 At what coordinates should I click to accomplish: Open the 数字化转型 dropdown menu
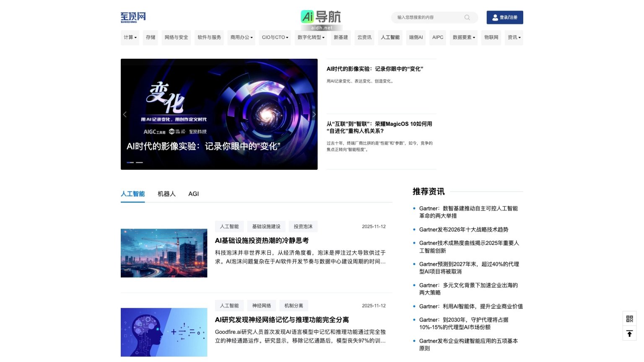pyautogui.click(x=310, y=37)
